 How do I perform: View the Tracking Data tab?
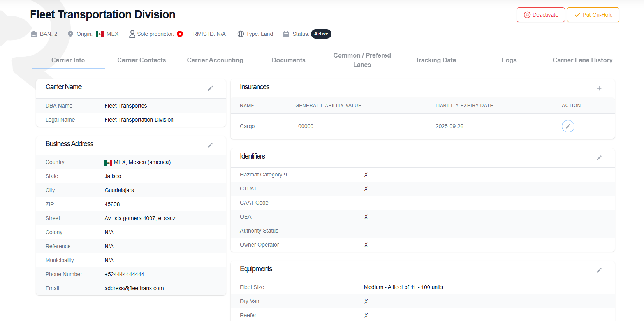click(436, 60)
